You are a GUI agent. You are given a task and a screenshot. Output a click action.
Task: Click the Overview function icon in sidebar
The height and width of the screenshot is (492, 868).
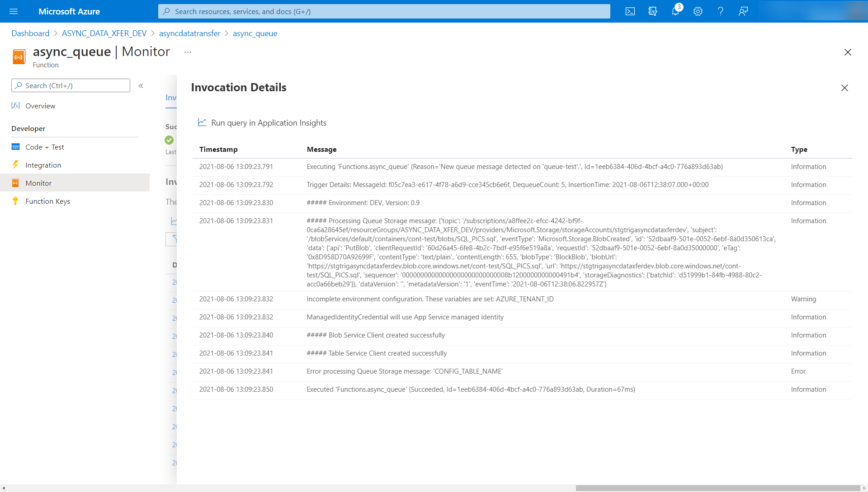pyautogui.click(x=15, y=105)
